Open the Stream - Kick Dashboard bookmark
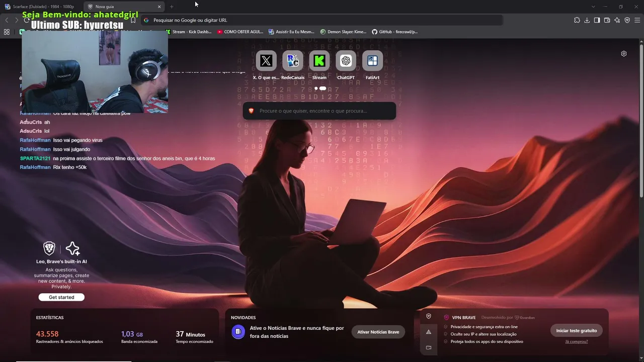 click(x=189, y=32)
